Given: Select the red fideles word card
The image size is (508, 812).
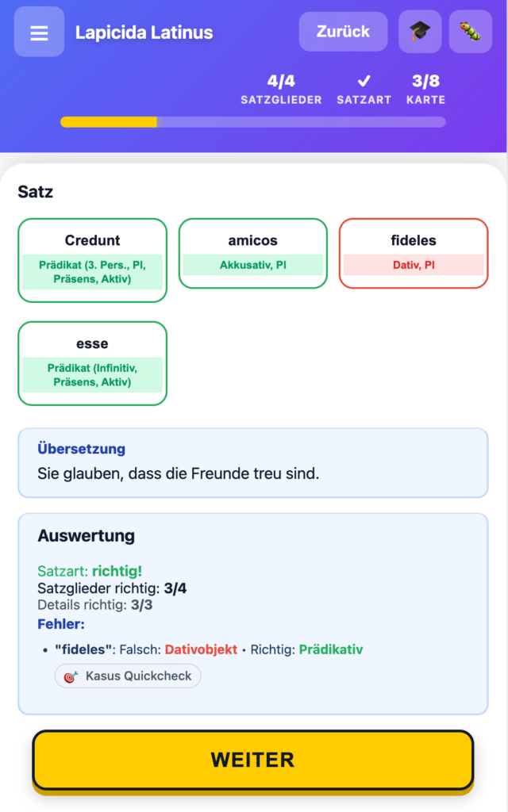Looking at the screenshot, I should pyautogui.click(x=413, y=253).
